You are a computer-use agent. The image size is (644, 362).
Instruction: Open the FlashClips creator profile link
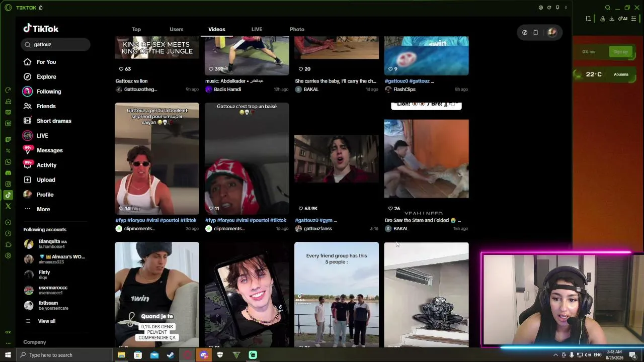click(405, 89)
